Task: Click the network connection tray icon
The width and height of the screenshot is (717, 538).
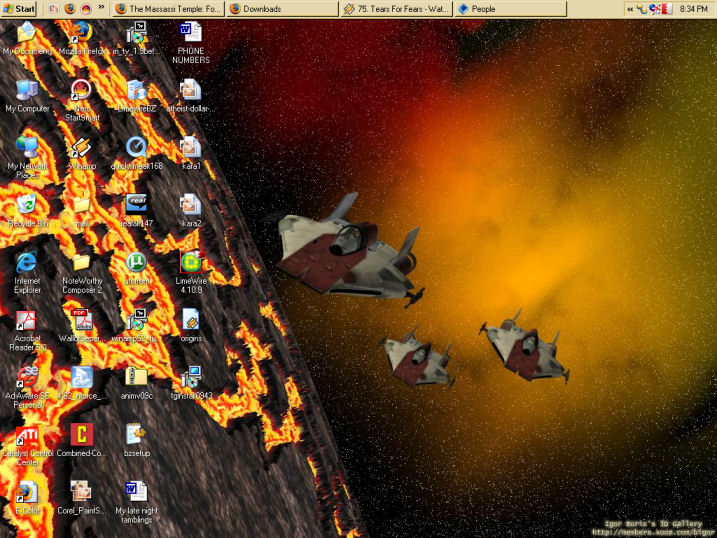Action: [642, 9]
